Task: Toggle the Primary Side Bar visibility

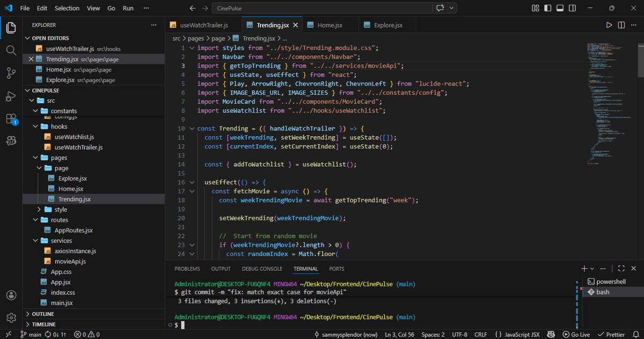Action: tap(548, 8)
